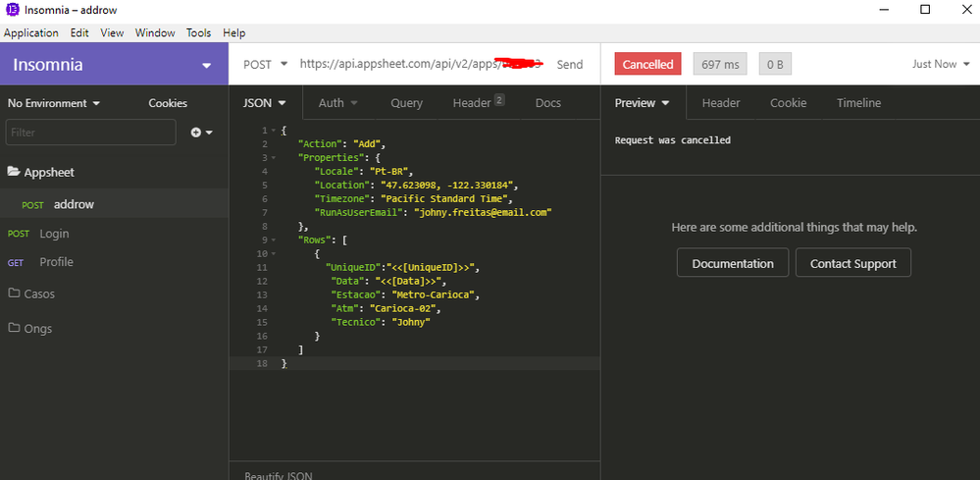Collapse the code fold at line 1
The image size is (980, 480).
coord(274,130)
